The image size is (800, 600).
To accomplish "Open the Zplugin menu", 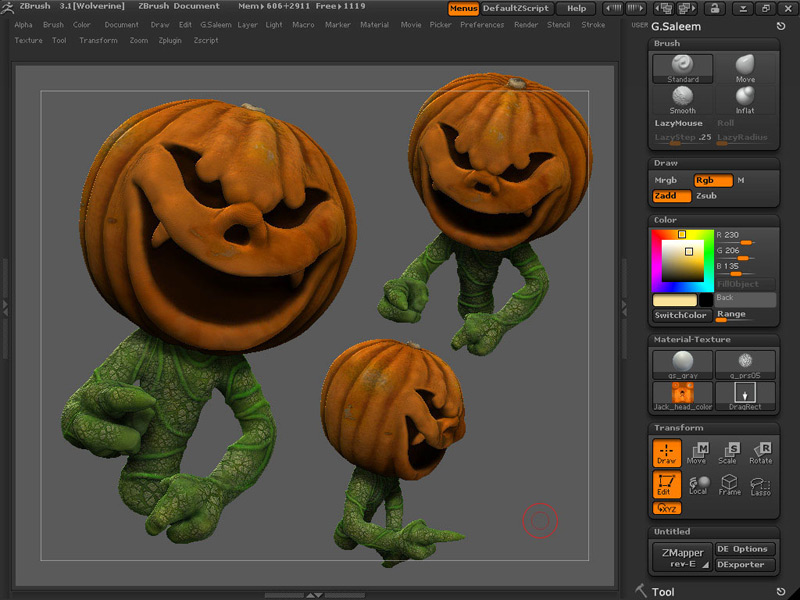I will 170,40.
